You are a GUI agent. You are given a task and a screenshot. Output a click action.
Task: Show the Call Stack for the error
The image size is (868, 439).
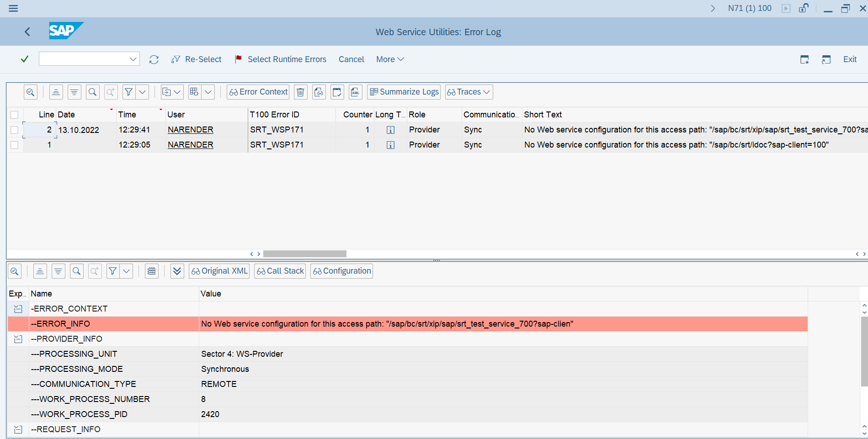click(280, 271)
